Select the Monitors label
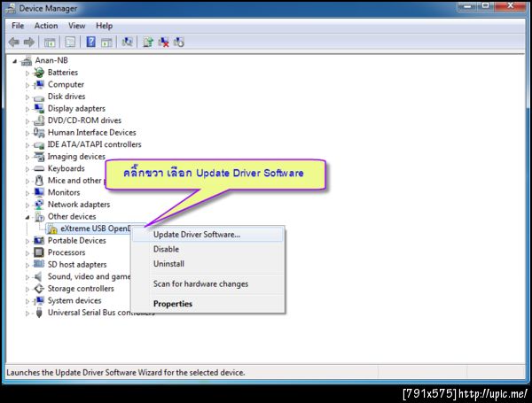Image resolution: width=532 pixels, height=403 pixels. (x=64, y=192)
